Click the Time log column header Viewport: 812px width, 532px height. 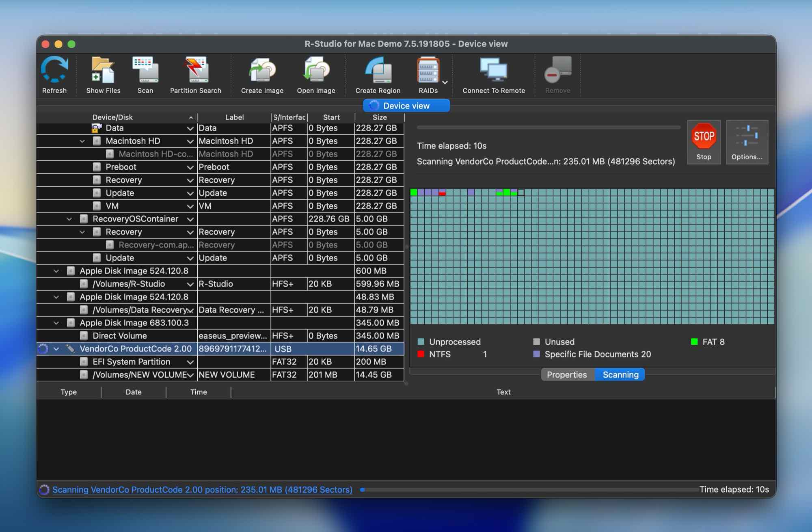tap(199, 392)
